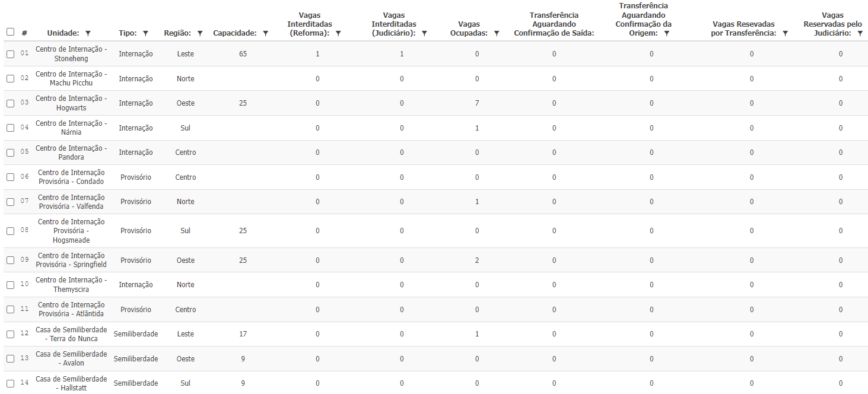The width and height of the screenshot is (868, 394).
Task: Open filter for Vagas Interditadas (Judiciário)
Action: click(424, 34)
